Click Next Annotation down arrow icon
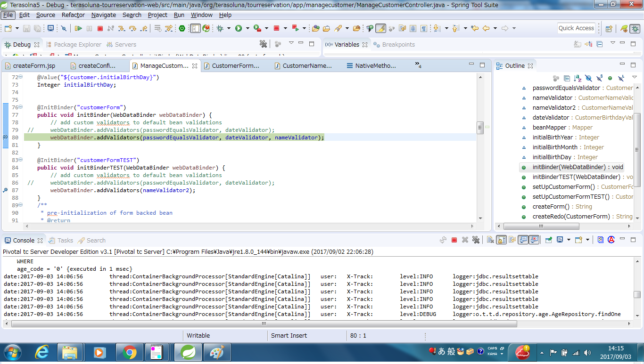The height and width of the screenshot is (364, 644). click(x=437, y=28)
